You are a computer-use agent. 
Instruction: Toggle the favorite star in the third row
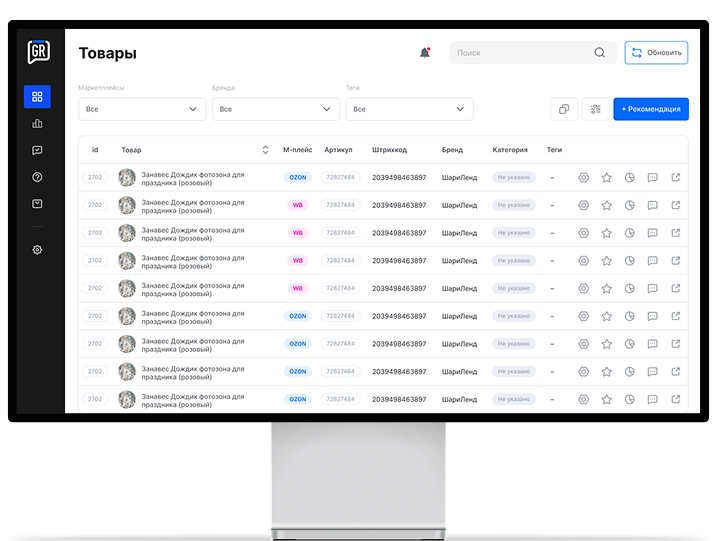pos(606,233)
